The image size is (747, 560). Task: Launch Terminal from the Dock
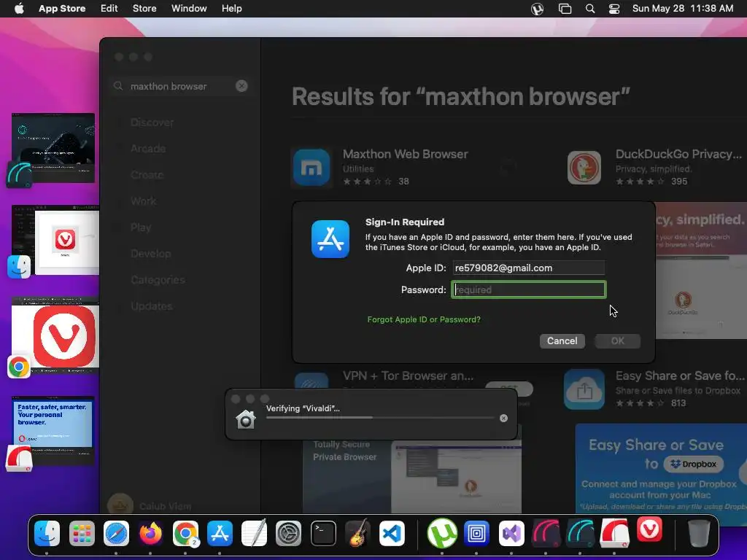coord(323,533)
